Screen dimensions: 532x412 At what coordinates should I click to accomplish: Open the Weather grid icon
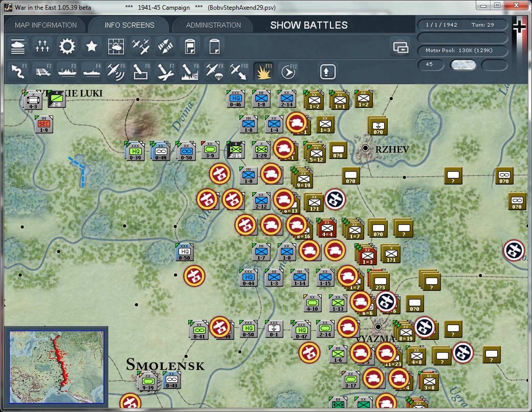tap(116, 47)
